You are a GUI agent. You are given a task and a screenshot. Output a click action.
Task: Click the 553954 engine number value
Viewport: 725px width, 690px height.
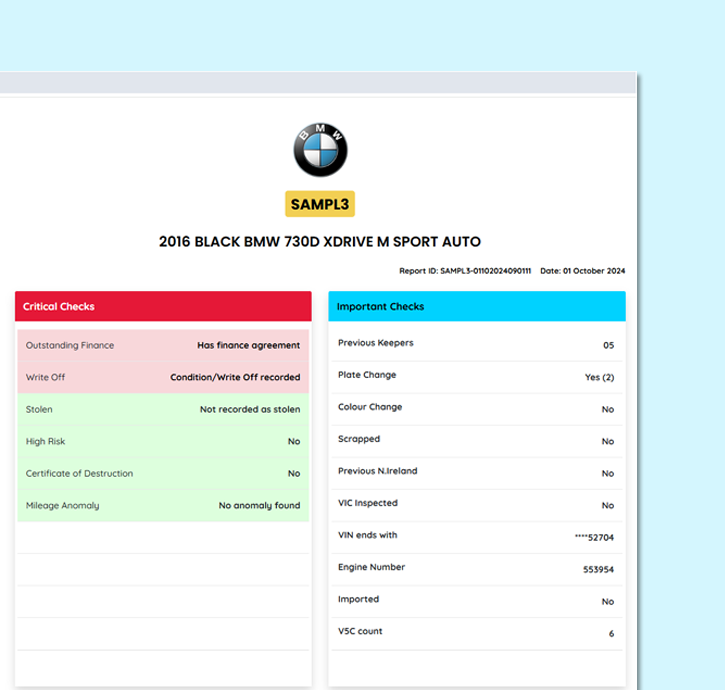tap(598, 569)
